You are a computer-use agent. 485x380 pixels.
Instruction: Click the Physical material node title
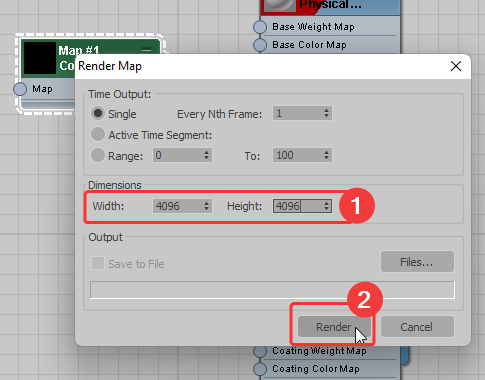330,4
